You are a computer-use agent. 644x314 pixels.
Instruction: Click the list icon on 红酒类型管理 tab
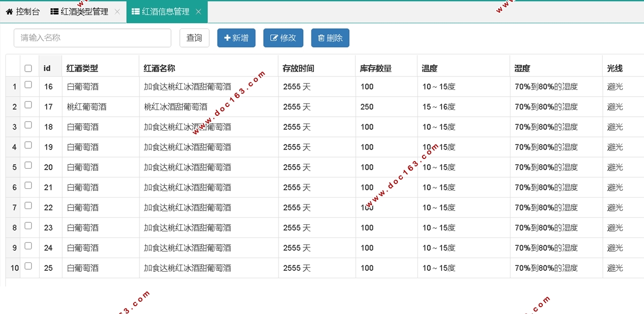click(x=55, y=12)
